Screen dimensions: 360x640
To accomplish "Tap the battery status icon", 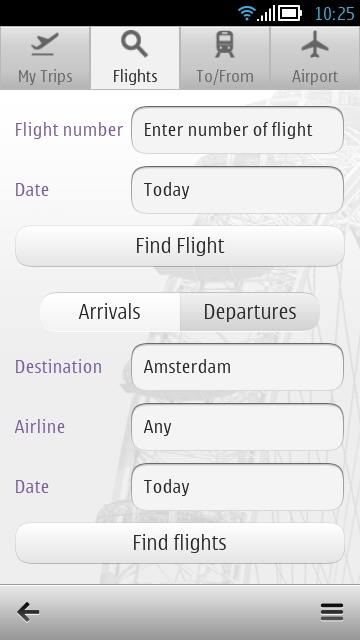I will click(x=290, y=13).
